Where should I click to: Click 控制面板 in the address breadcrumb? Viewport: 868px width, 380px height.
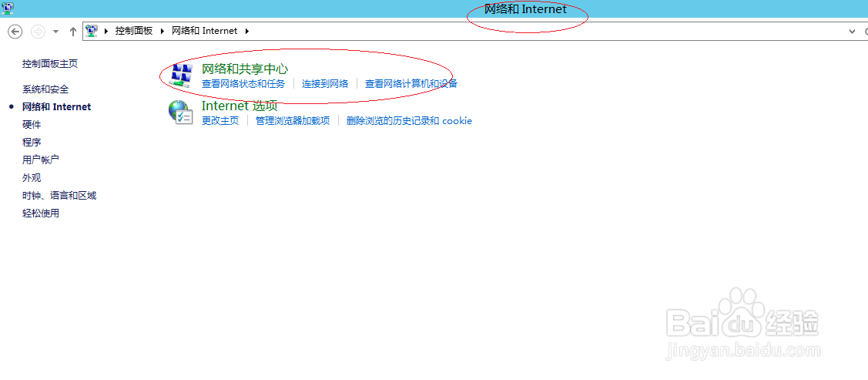click(x=133, y=31)
